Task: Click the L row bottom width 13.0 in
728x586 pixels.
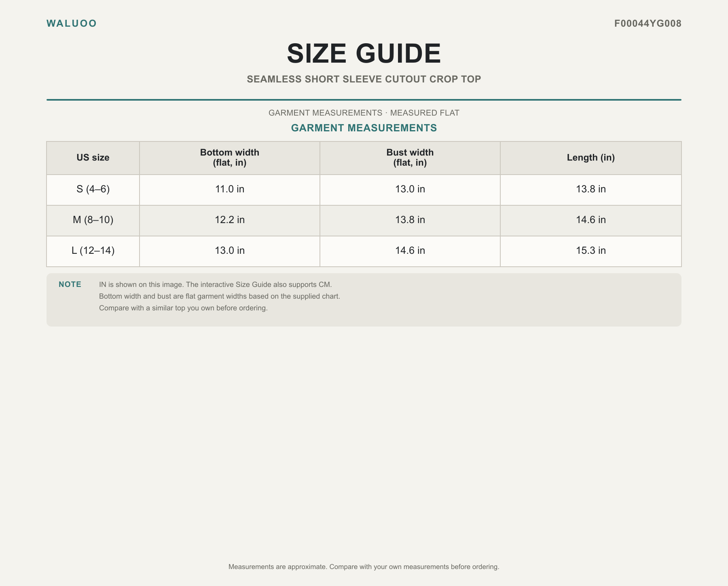Action: [230, 251]
